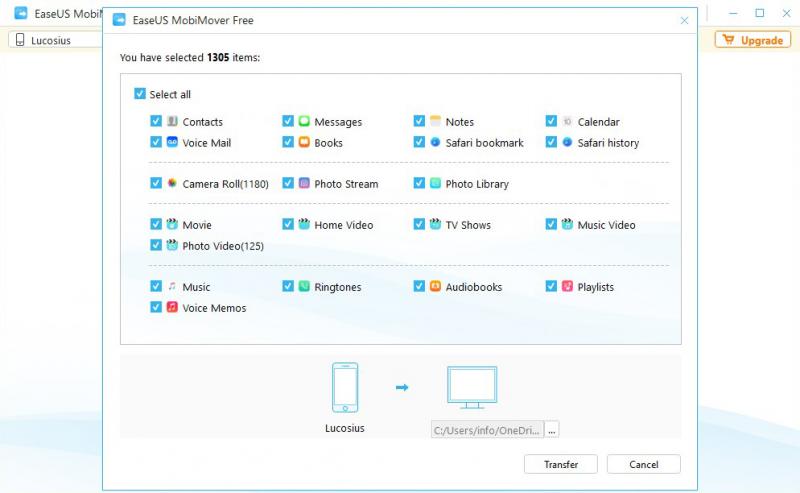This screenshot has width=800, height=493.
Task: Click the Upgrade button in main window
Action: [x=753, y=40]
